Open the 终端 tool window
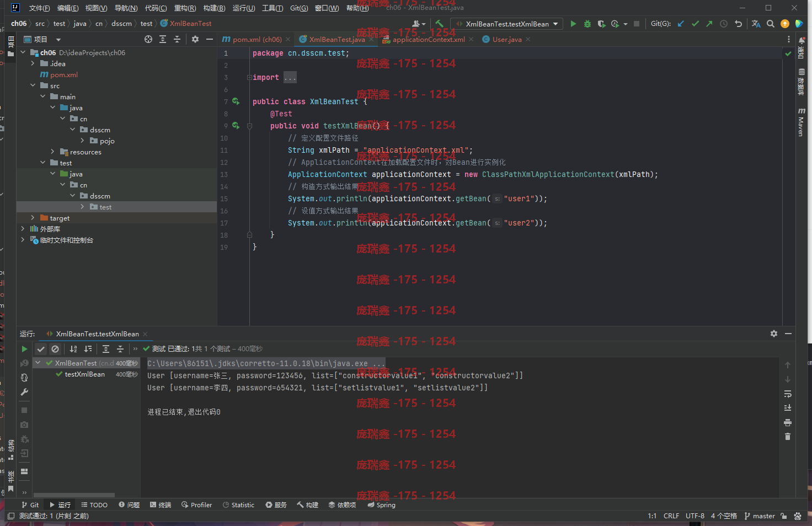Screen dimensions: 812x526 (x=161, y=505)
